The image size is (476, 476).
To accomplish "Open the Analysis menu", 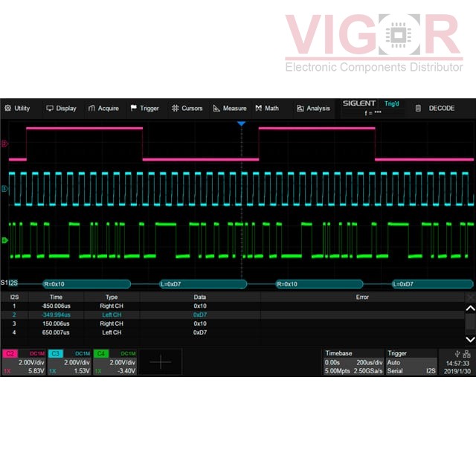I will 313,109.
